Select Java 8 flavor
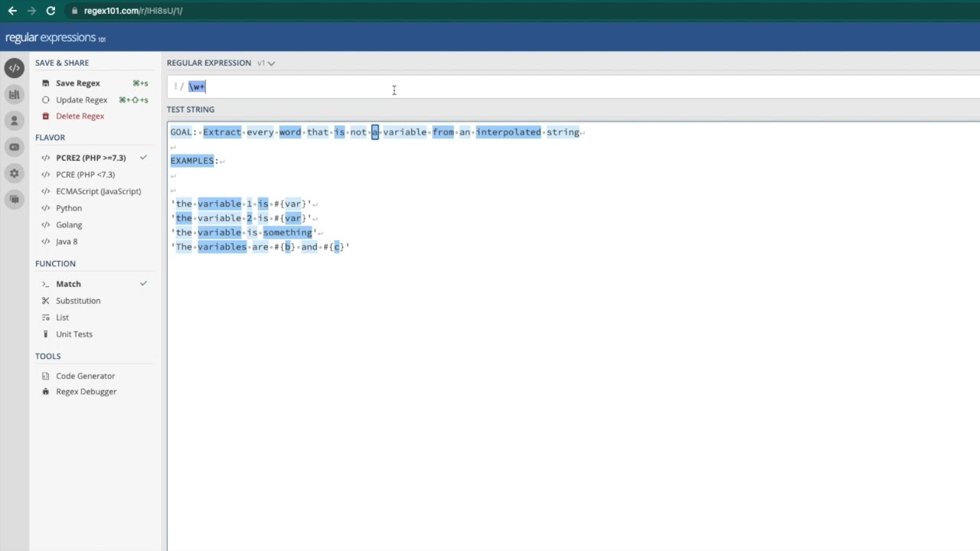Image resolution: width=980 pixels, height=551 pixels. 67,242
